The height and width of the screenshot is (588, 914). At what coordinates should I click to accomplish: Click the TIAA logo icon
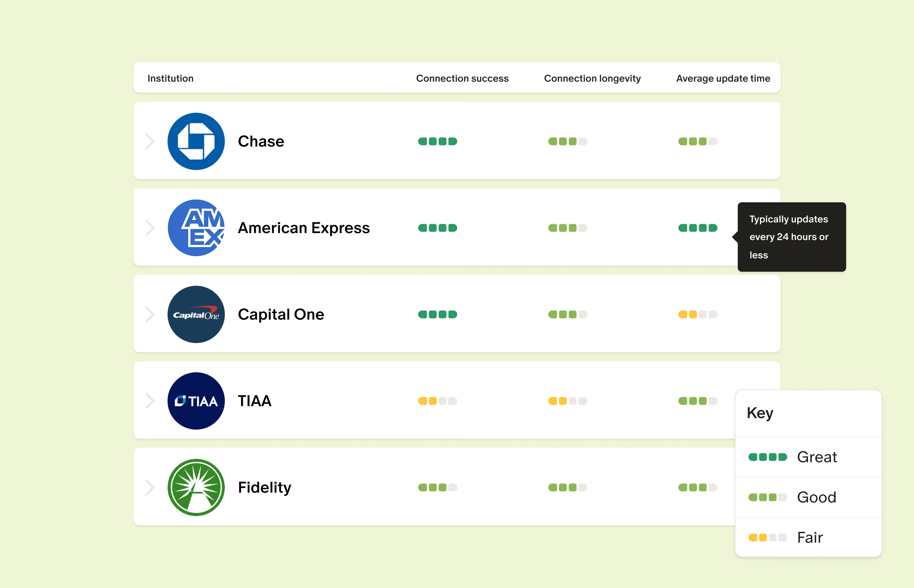196,401
